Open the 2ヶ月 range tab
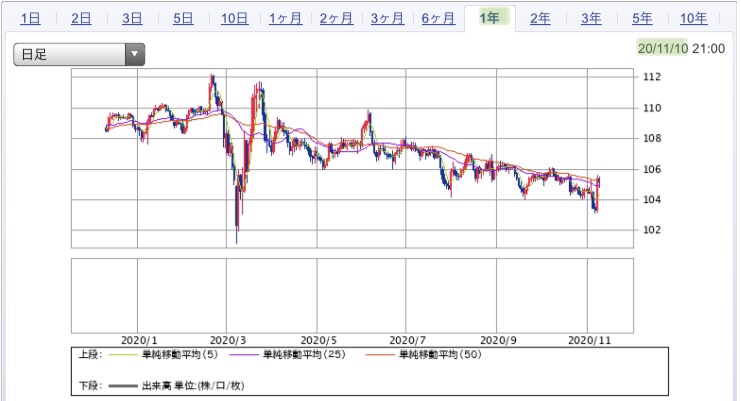Viewport: 741px width, 401px height. pyautogui.click(x=336, y=18)
